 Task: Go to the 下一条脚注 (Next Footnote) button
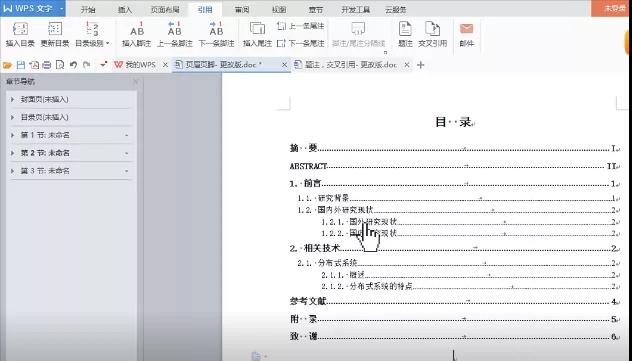click(x=216, y=35)
